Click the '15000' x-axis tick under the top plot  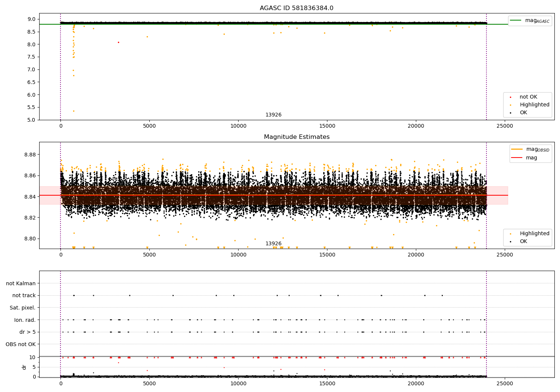pos(327,126)
